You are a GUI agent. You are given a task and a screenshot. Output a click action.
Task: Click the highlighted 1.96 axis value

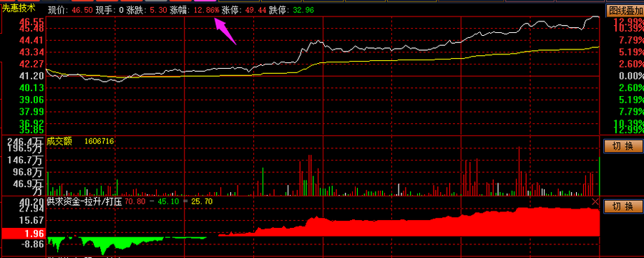point(34,234)
